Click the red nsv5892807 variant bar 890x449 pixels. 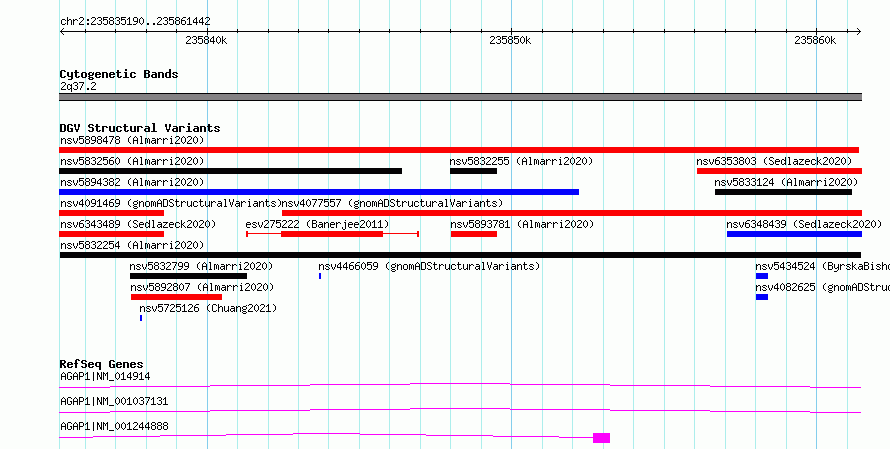[x=177, y=297]
